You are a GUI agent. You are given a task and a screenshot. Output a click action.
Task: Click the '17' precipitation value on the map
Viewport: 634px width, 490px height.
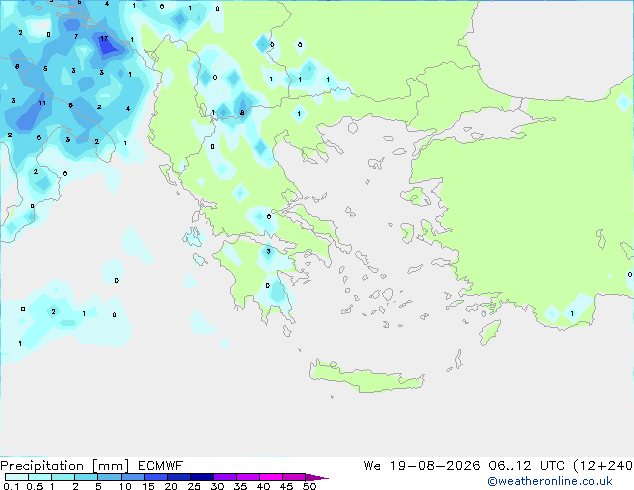(104, 38)
